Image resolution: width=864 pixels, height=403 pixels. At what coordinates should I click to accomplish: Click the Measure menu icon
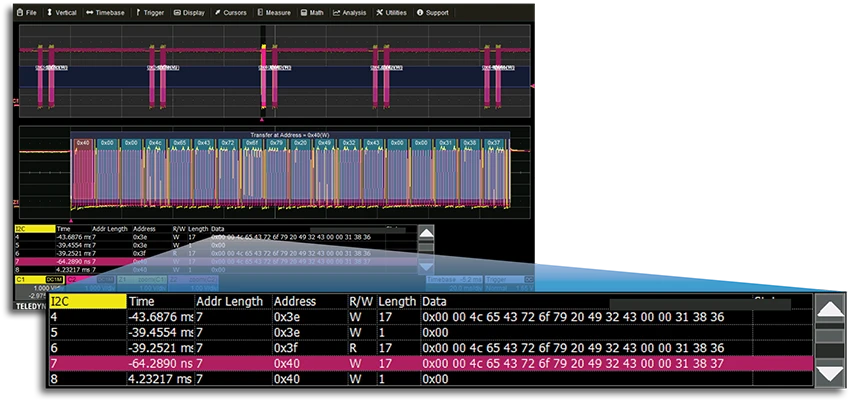(261, 13)
